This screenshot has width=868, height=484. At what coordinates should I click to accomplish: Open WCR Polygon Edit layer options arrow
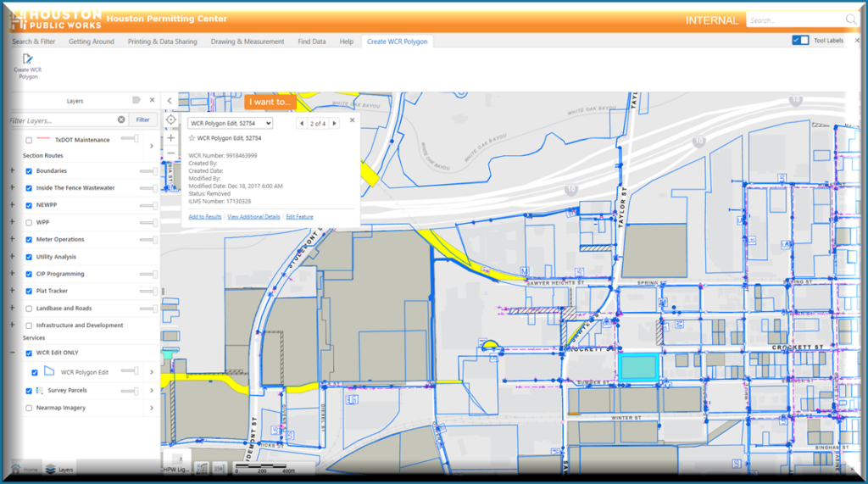point(152,372)
